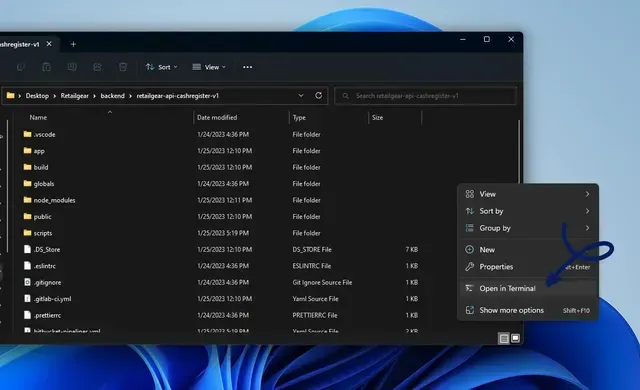
Task: Click the Rename icon in toolbar
Action: pyautogui.click(x=72, y=67)
